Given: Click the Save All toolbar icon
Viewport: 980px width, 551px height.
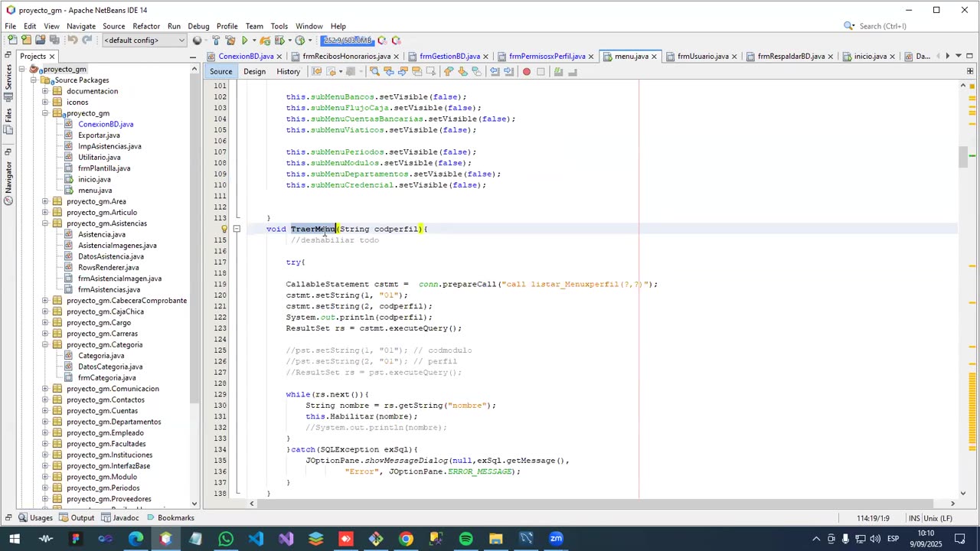Looking at the screenshot, I should click(x=54, y=40).
